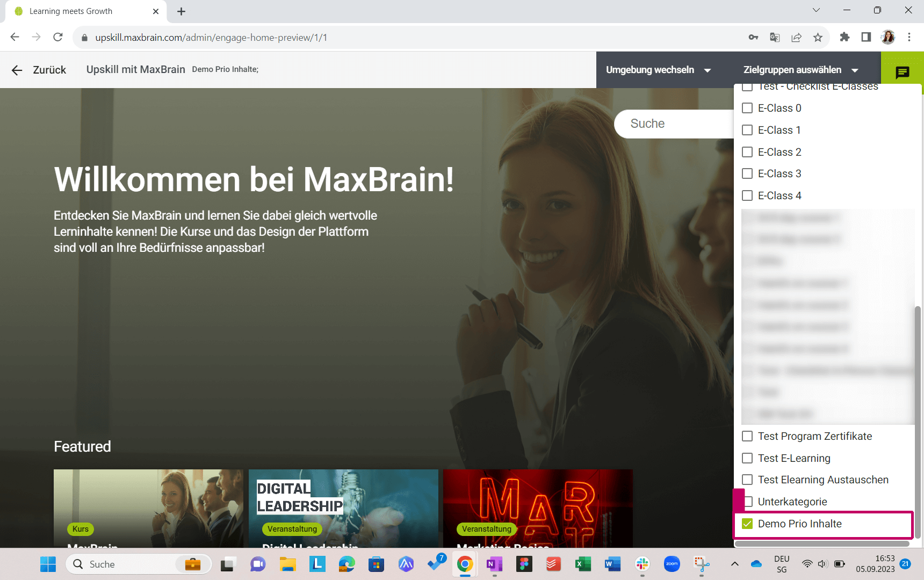This screenshot has height=580, width=924.
Task: Open notification center badge 21
Action: coord(905,564)
